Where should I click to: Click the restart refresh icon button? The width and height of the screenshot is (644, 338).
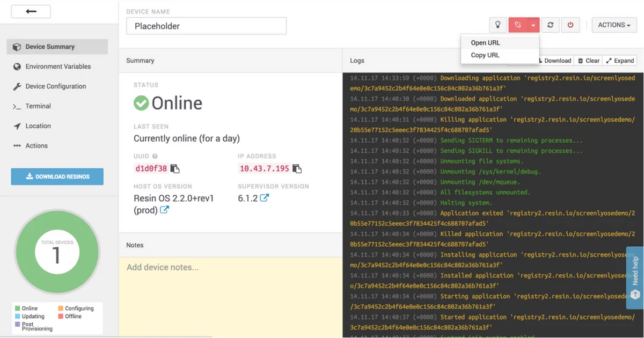(550, 25)
